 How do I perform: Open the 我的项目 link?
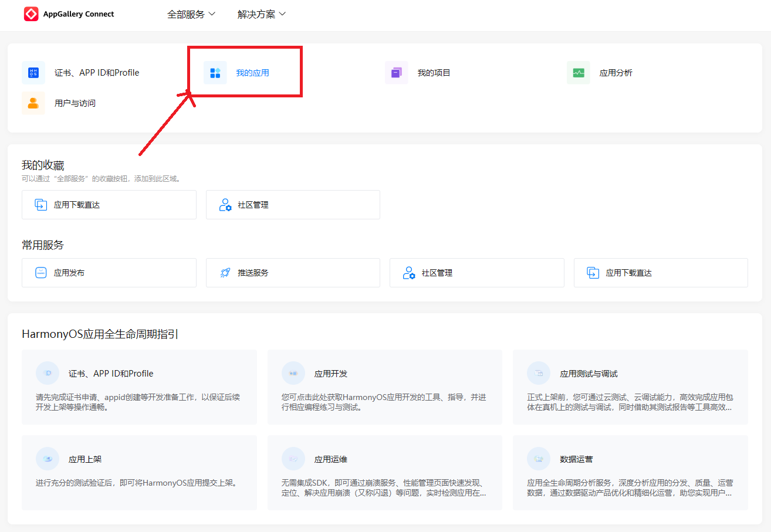coord(434,73)
